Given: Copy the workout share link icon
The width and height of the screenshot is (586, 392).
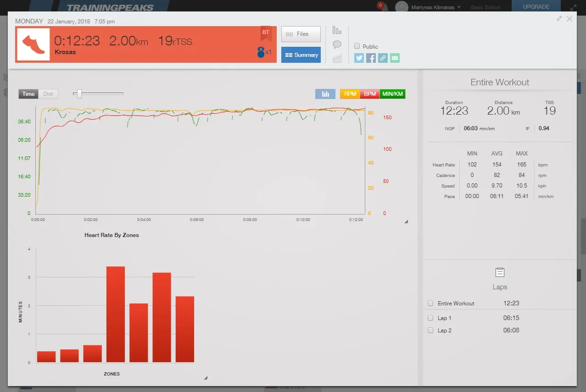Looking at the screenshot, I should (x=383, y=58).
